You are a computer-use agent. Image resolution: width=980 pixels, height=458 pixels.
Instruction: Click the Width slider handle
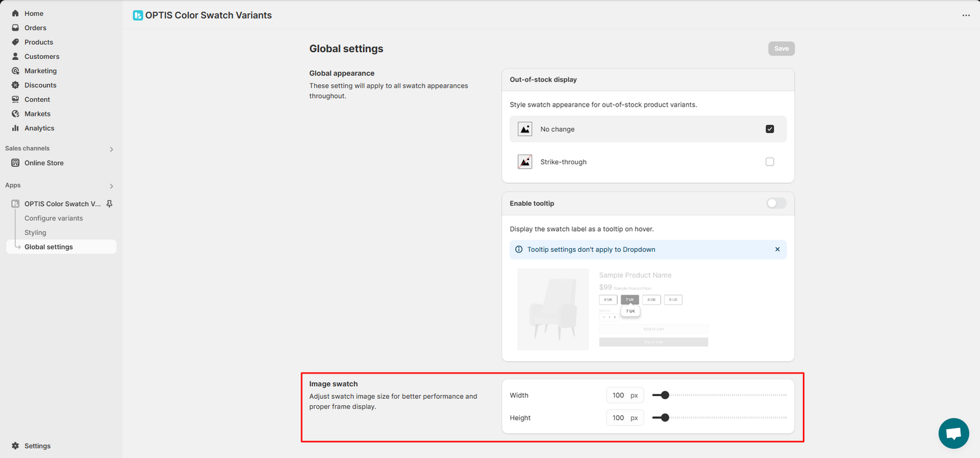click(665, 395)
